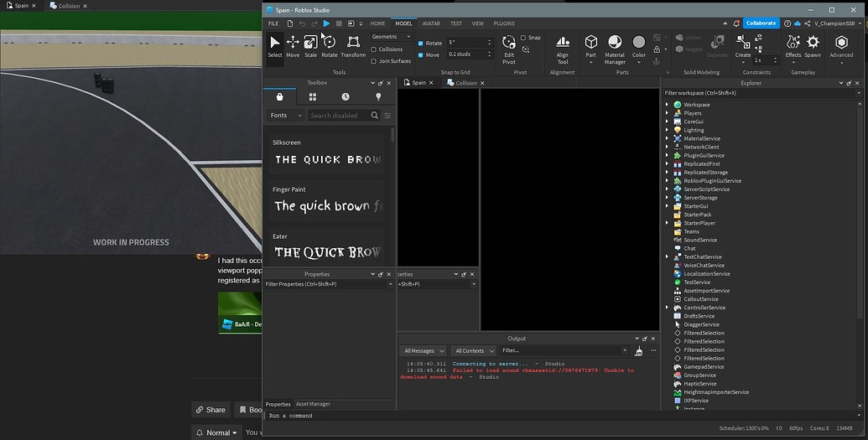Click the Collaborate button
Screen dimensions: 868x440
click(x=761, y=23)
